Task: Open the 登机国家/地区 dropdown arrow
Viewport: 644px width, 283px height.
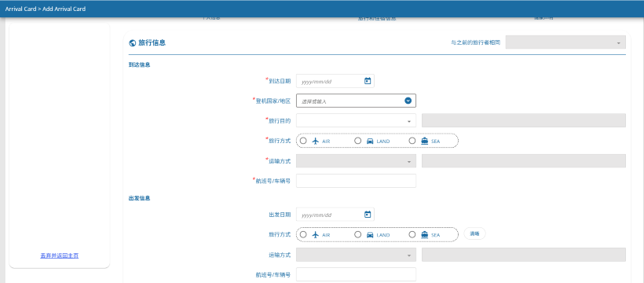Action: tap(408, 101)
